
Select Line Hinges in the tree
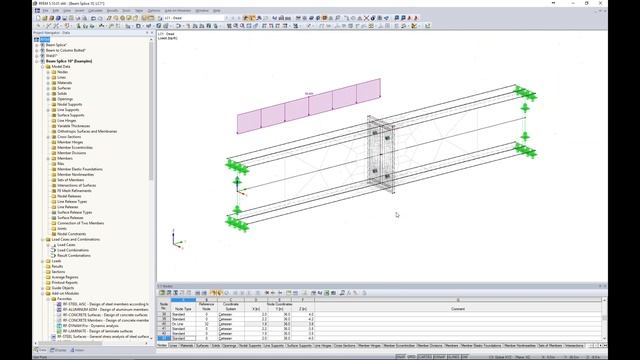click(x=67, y=120)
